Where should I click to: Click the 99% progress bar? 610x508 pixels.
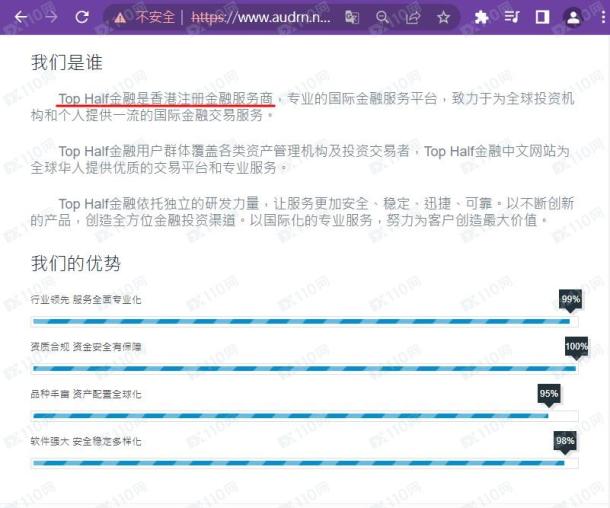click(304, 322)
